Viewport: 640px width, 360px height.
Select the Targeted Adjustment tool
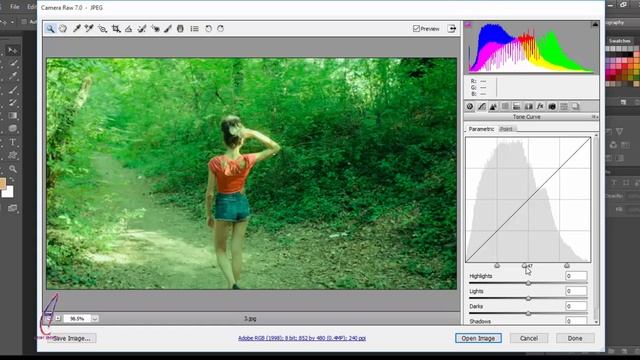(102, 29)
